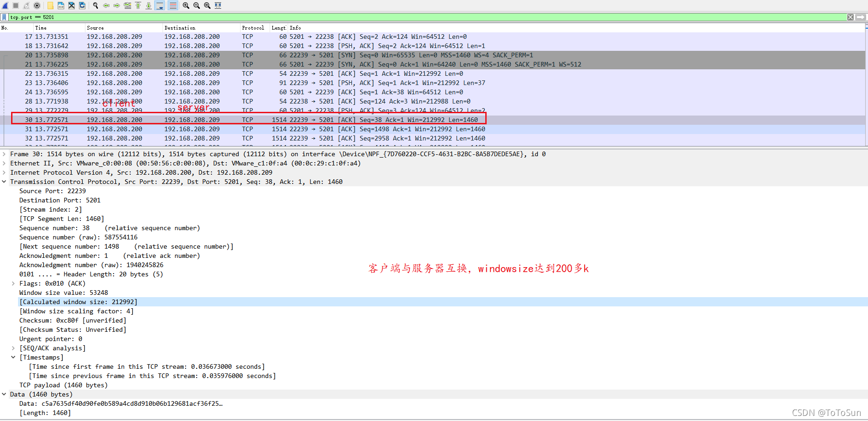Sort by the Protocol column header
The width and height of the screenshot is (868, 421).
tap(255, 28)
